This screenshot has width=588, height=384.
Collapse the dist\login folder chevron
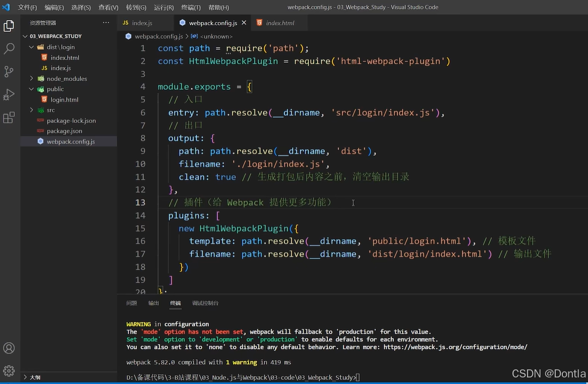pyautogui.click(x=32, y=47)
